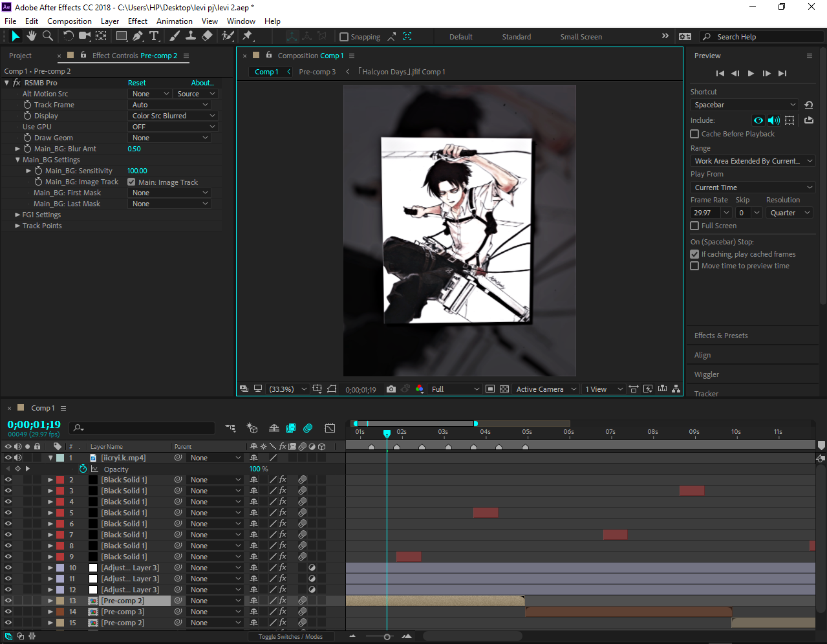Open the preview Resolution Quarter dropdown
This screenshot has width=827, height=644.
point(789,213)
